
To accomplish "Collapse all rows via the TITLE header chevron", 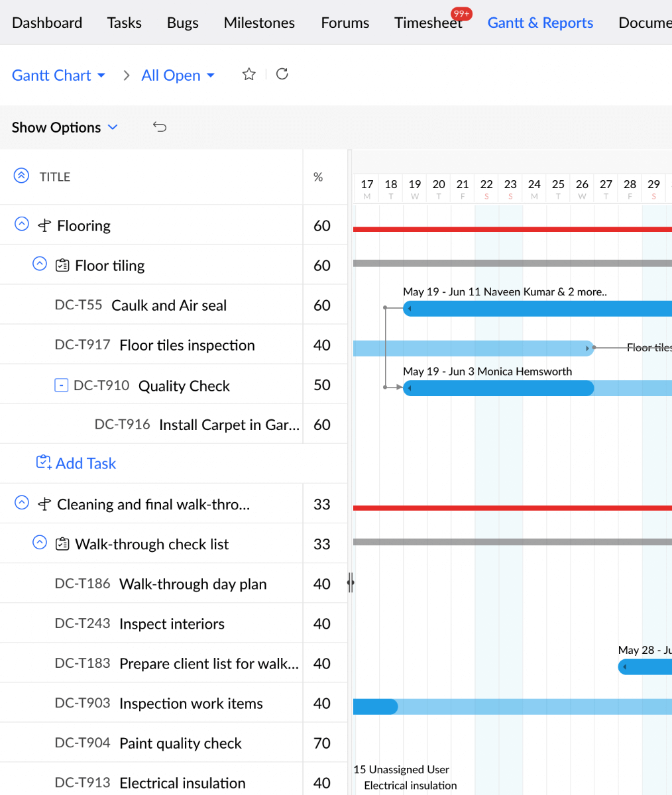I will click(21, 175).
